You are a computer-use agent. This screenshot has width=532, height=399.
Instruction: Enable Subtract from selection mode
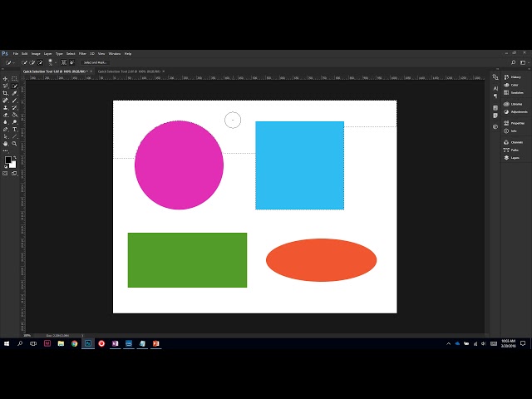[x=40, y=62]
